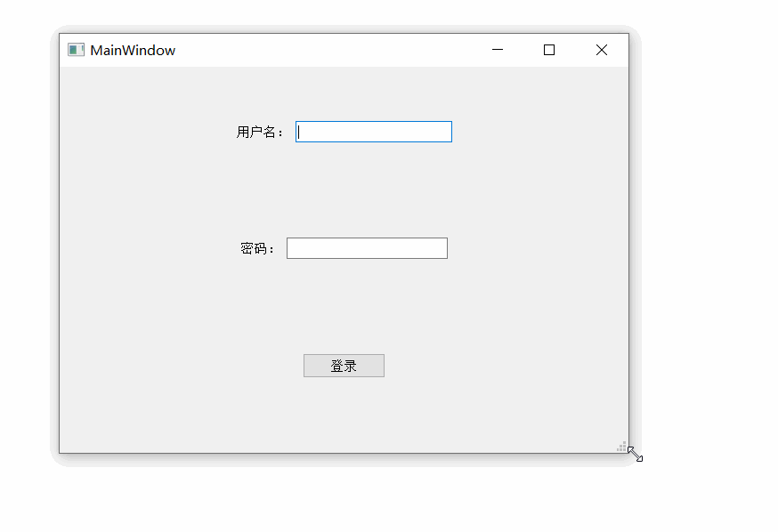Click the highlighted blue border of the username field
Screen dimensions: 778x532
[x=373, y=120]
